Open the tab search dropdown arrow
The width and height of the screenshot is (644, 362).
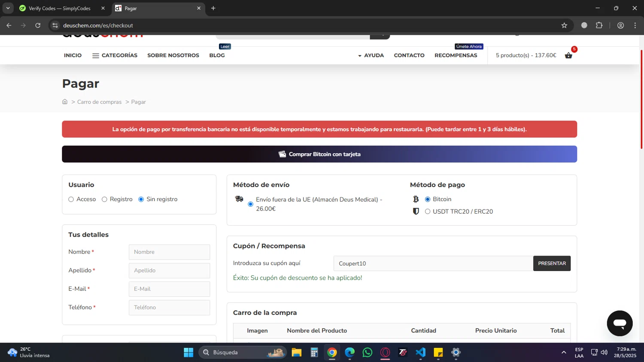[x=8, y=8]
